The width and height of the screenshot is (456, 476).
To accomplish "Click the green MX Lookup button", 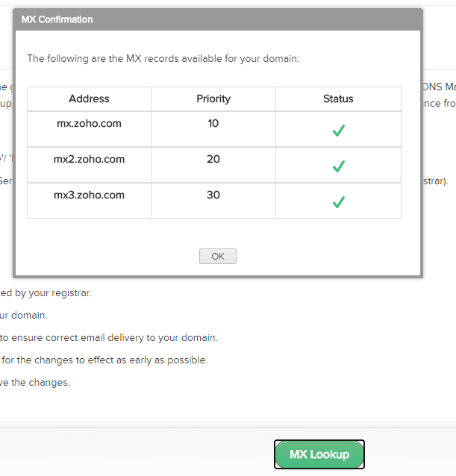I will point(319,454).
